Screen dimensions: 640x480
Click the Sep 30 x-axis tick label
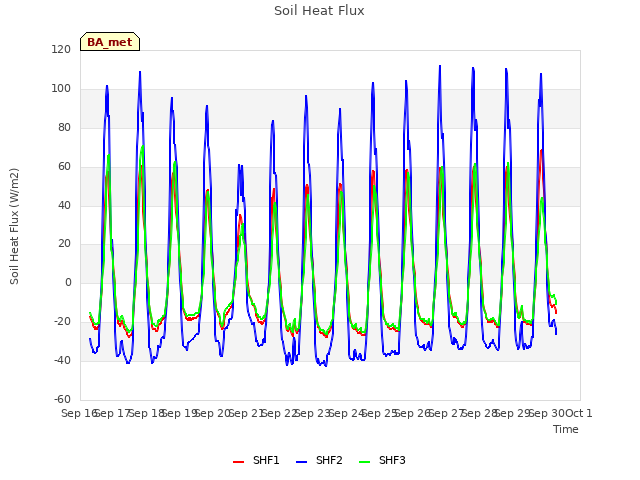click(547, 413)
